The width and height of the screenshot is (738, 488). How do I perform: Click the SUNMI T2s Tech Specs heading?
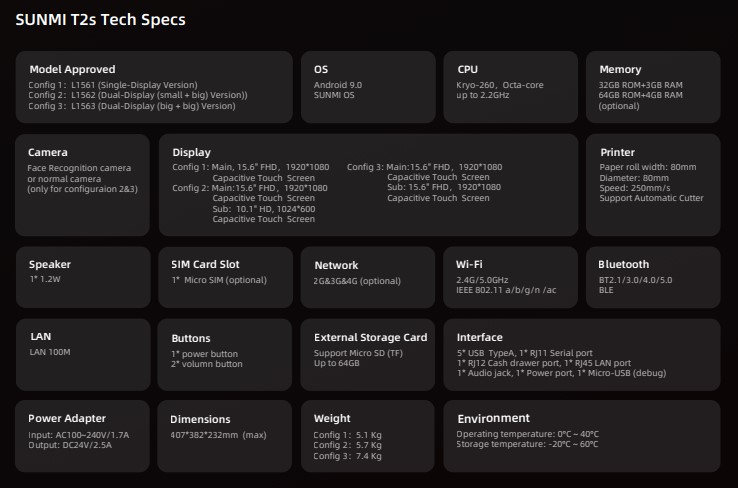[x=100, y=20]
